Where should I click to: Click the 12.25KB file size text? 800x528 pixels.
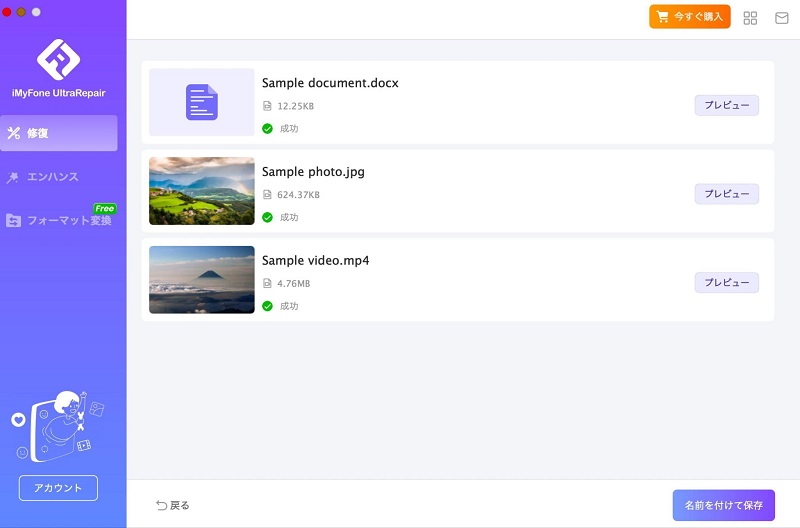pos(295,106)
